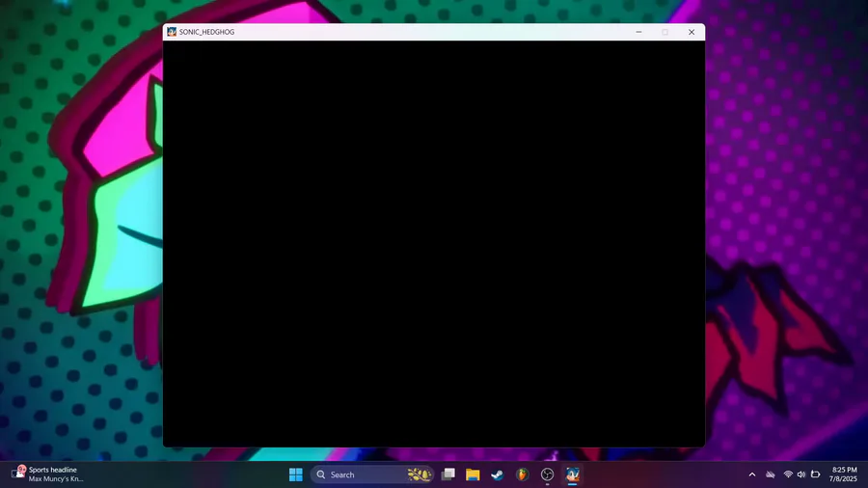Launch Steam from the taskbar

click(498, 474)
